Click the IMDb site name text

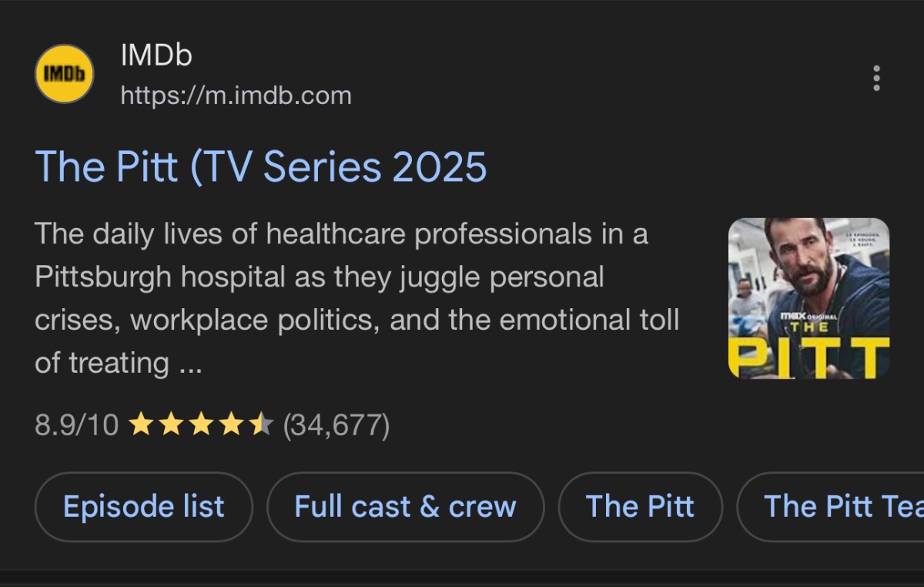[x=156, y=55]
